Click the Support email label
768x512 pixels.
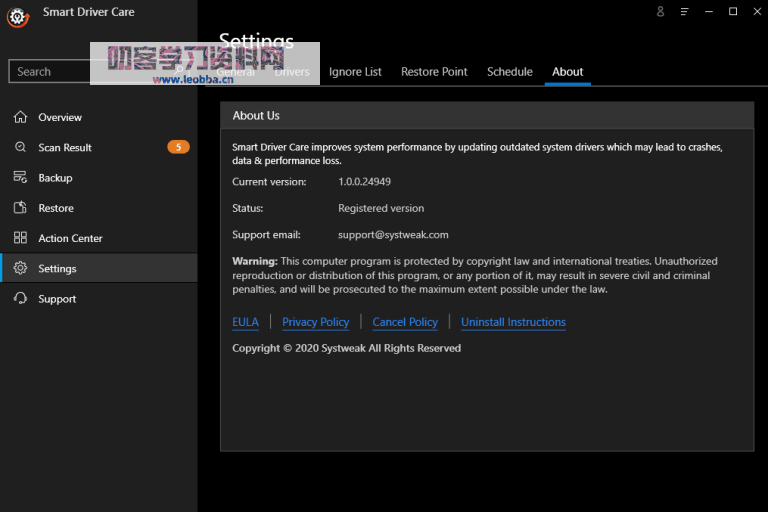[266, 235]
